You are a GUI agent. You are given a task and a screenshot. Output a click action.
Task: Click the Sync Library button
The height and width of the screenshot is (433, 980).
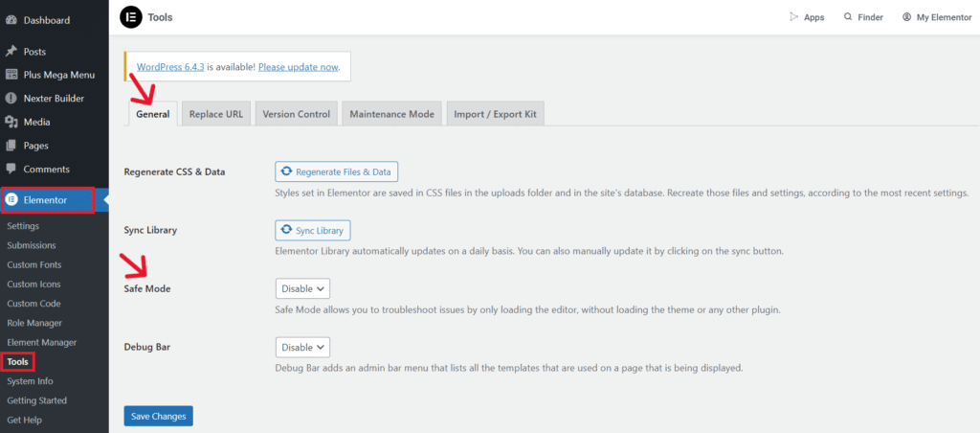click(313, 230)
